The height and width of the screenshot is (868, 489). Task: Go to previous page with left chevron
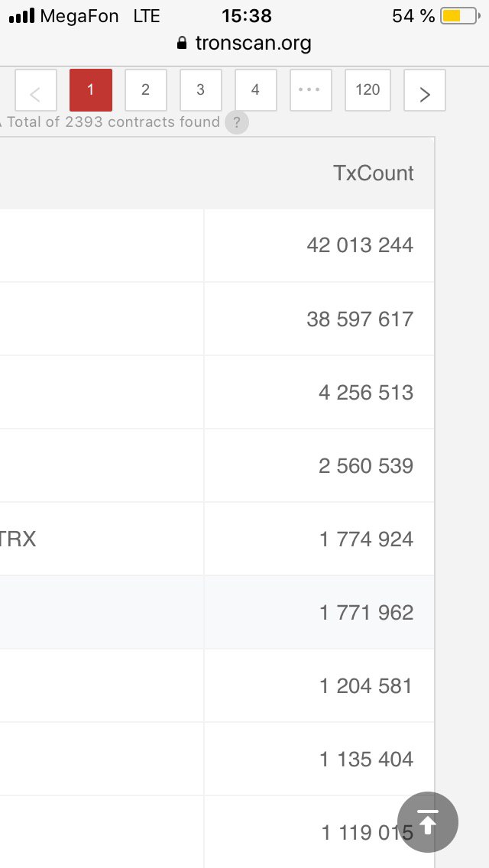point(35,90)
